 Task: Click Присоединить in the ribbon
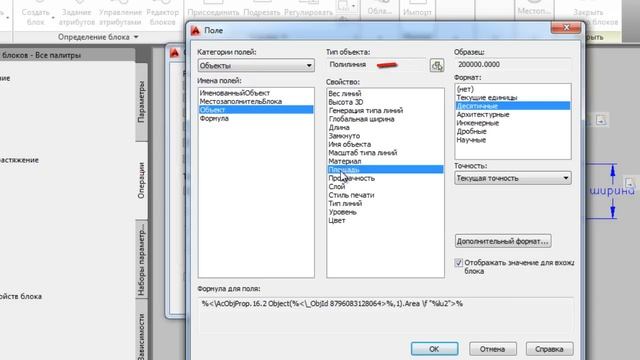[x=213, y=11]
